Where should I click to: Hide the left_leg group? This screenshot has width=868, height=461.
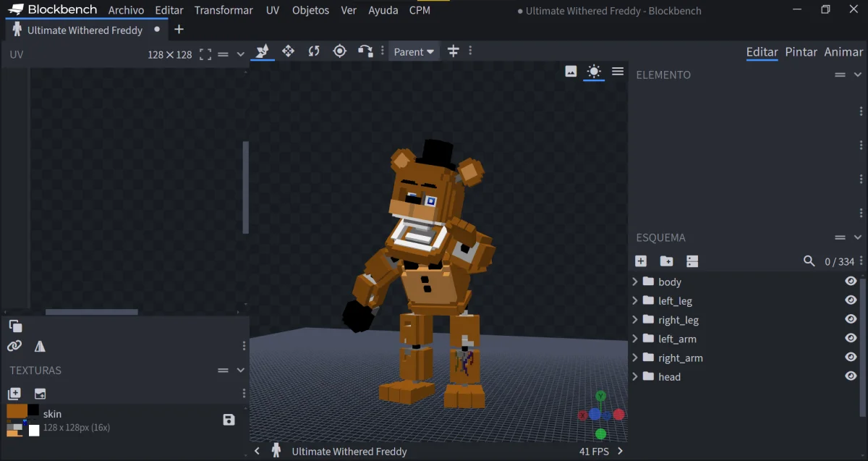851,300
